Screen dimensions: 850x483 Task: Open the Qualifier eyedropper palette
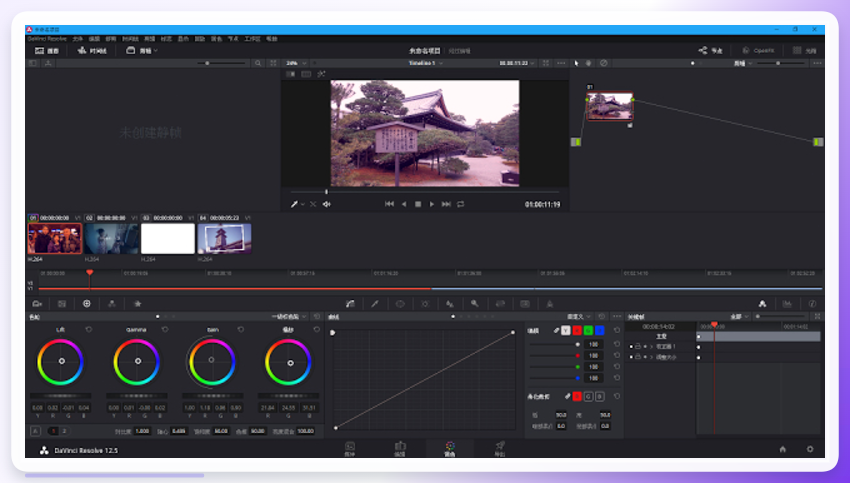[375, 304]
